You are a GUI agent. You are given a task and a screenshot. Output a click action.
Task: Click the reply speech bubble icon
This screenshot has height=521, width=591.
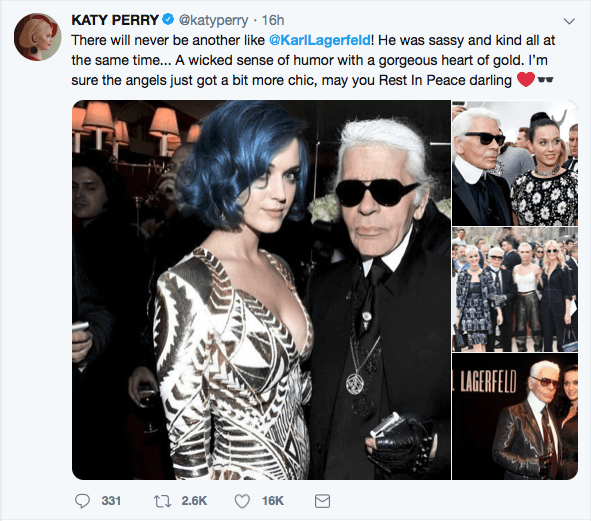click(x=82, y=501)
